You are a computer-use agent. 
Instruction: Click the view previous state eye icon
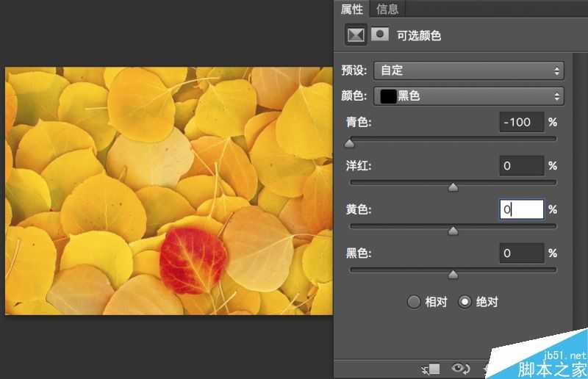point(461,369)
